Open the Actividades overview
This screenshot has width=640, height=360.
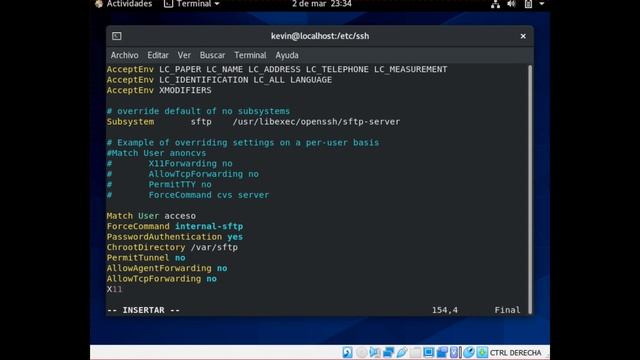(x=129, y=4)
